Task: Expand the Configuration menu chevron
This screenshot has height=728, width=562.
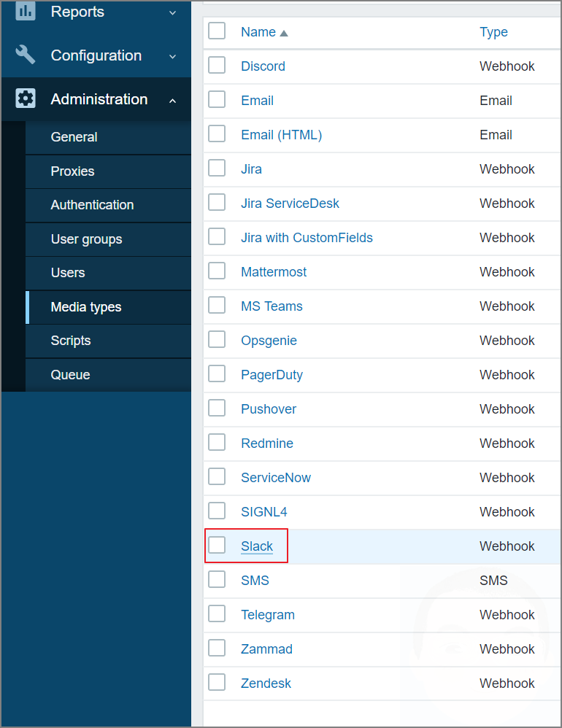Action: click(x=172, y=55)
